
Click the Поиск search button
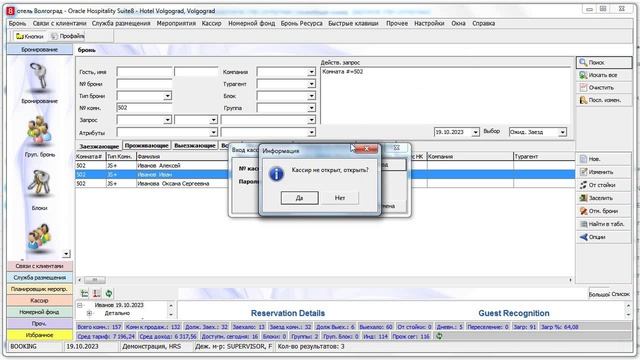point(604,62)
